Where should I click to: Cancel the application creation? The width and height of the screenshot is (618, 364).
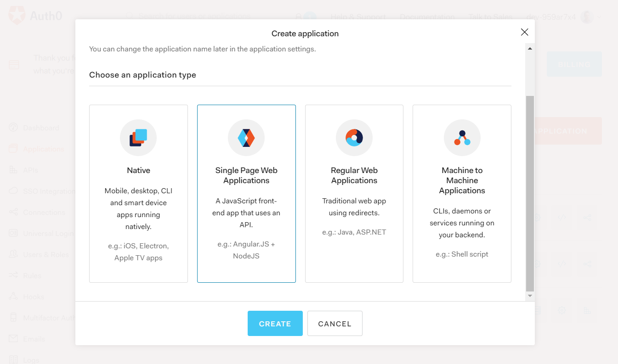tap(335, 324)
